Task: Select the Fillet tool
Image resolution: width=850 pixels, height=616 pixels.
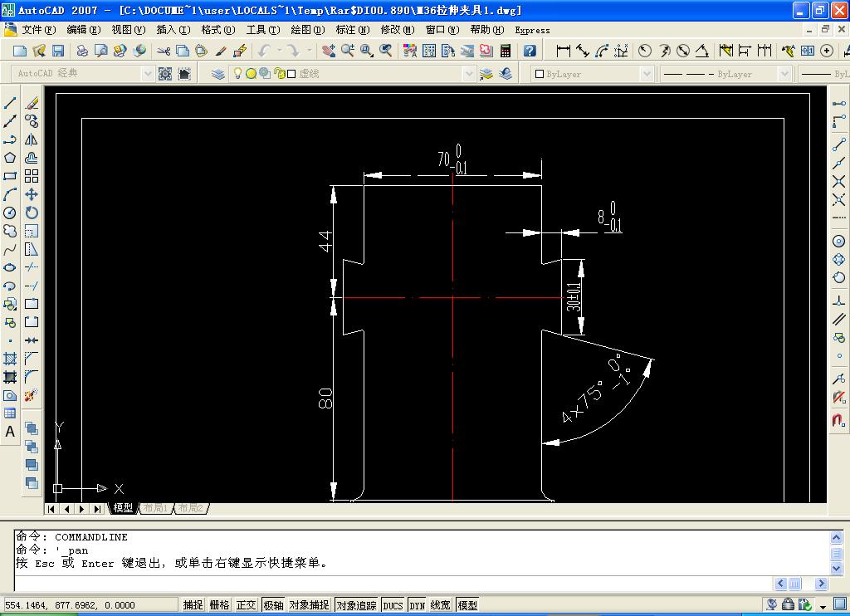Action: (x=32, y=377)
